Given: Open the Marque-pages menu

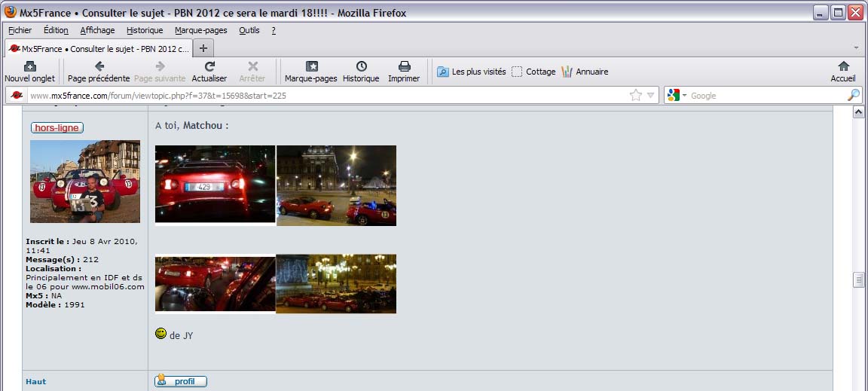Looking at the screenshot, I should (x=201, y=30).
